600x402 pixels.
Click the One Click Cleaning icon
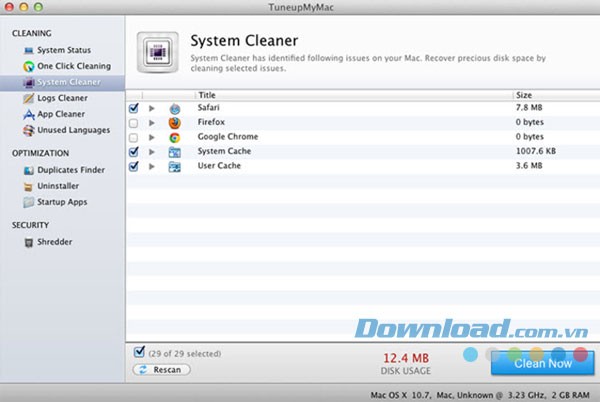(x=29, y=67)
